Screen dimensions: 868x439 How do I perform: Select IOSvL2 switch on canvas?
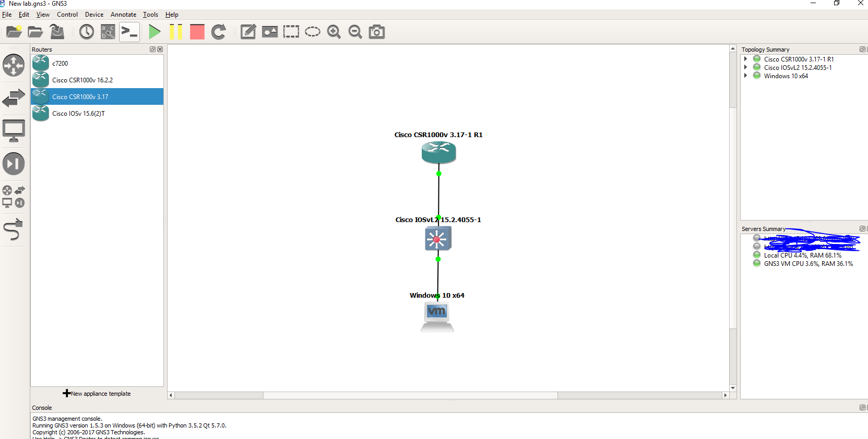(438, 239)
